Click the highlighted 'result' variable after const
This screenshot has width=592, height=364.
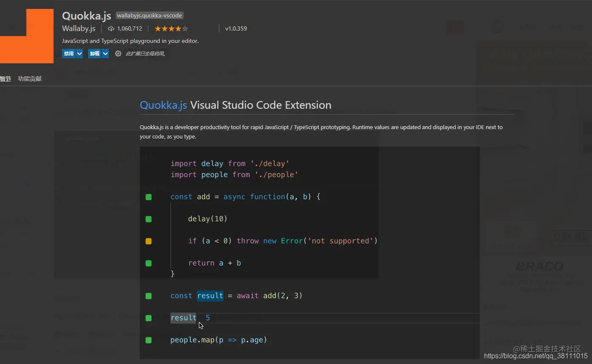(x=210, y=296)
